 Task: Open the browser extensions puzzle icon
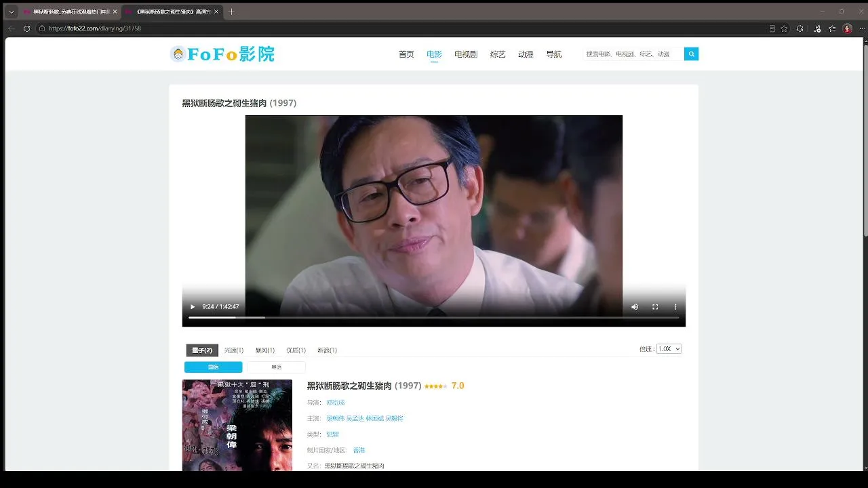click(x=800, y=28)
